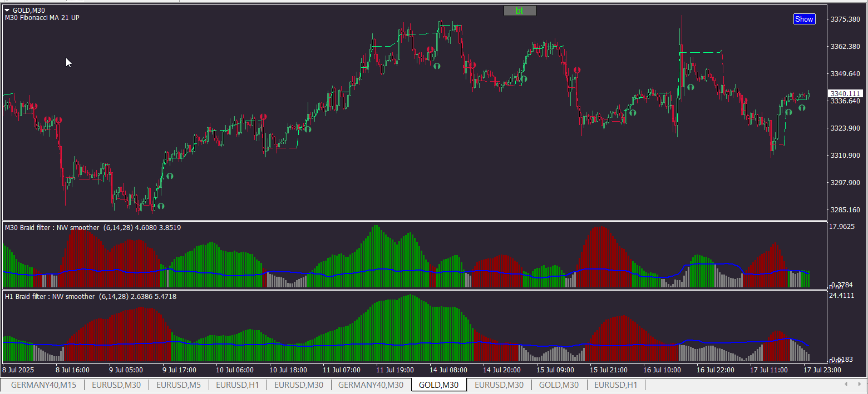The width and height of the screenshot is (868, 394).
Task: Click the 16 Jul 10:00 time label
Action: pos(662,370)
